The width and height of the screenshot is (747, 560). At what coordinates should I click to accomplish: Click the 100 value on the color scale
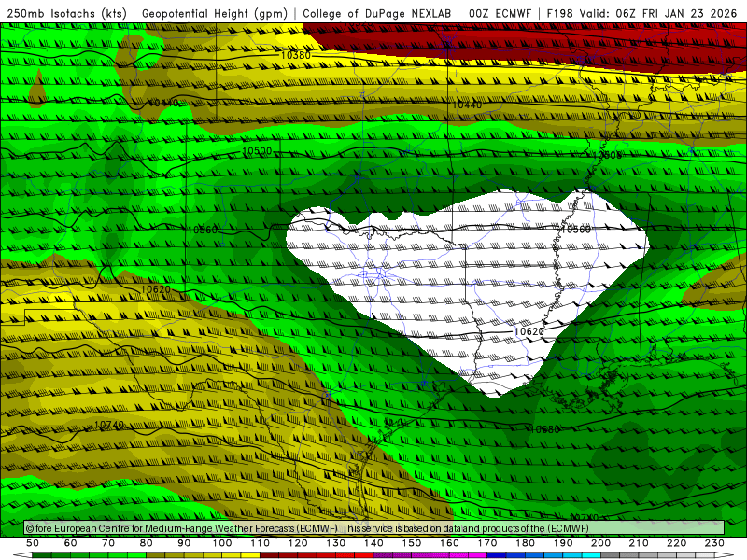click(x=222, y=543)
